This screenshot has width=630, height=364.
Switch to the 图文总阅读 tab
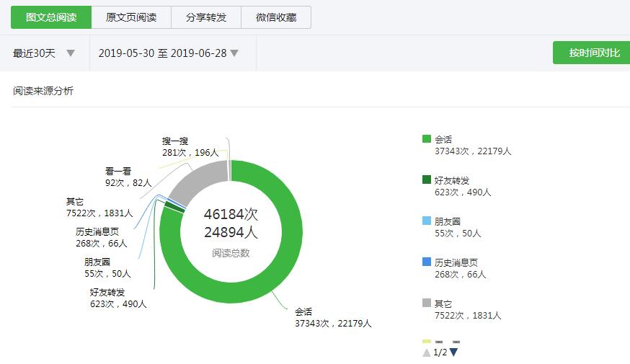(x=51, y=17)
